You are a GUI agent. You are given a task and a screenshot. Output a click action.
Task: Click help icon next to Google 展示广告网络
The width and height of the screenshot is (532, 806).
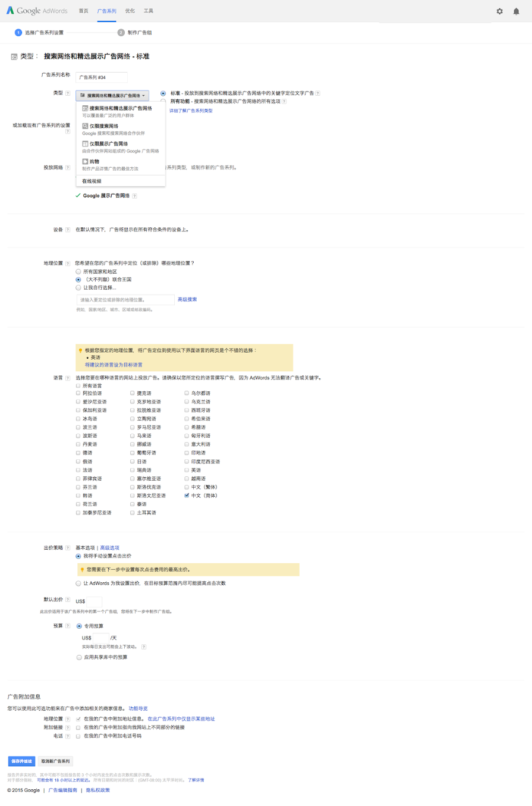[x=135, y=196]
